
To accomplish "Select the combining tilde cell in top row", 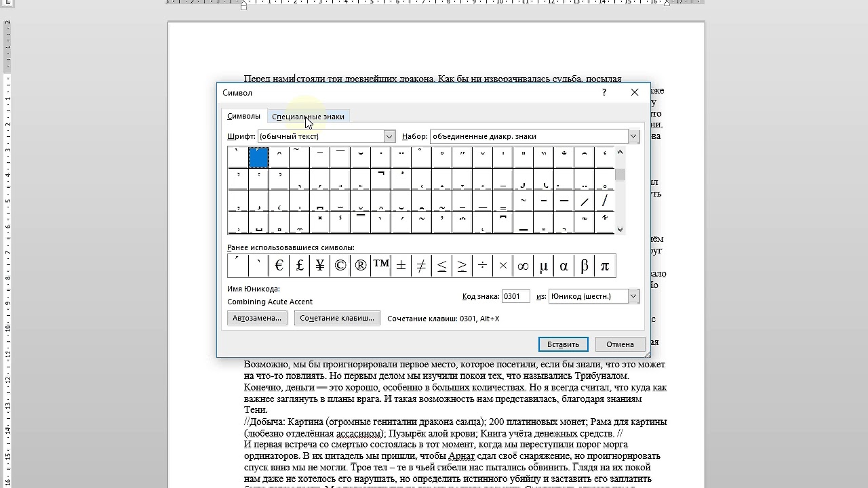I will 299,157.
